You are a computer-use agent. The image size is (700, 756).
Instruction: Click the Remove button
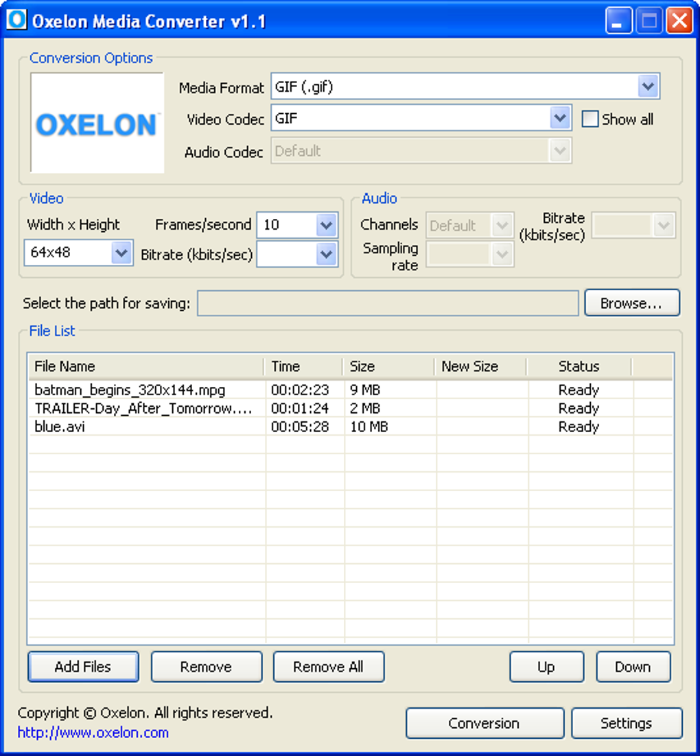coord(207,667)
